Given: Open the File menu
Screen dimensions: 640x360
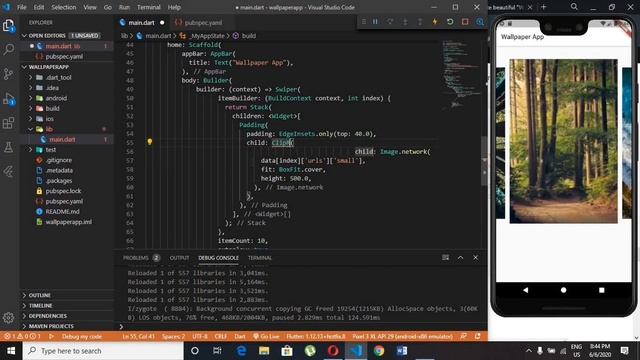Looking at the screenshot, I should point(22,7).
